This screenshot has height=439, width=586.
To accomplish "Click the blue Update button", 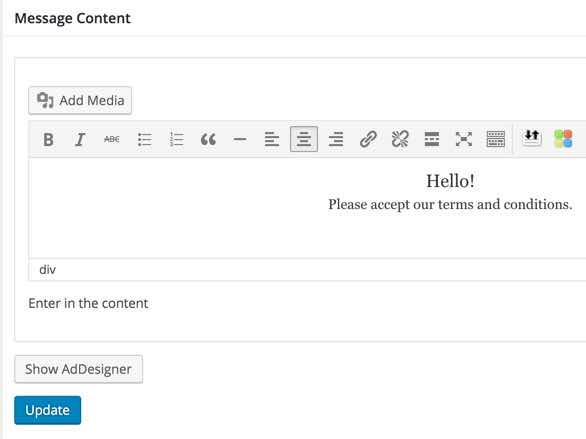I will pos(47,410).
